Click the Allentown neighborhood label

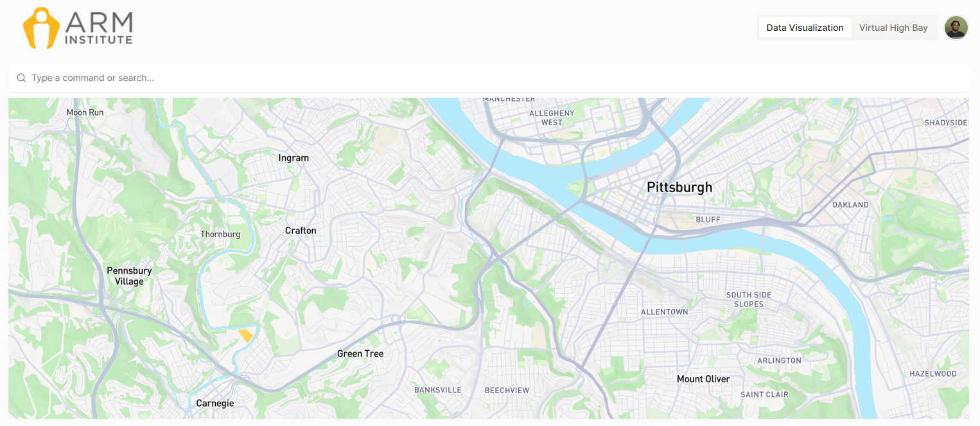pos(664,312)
